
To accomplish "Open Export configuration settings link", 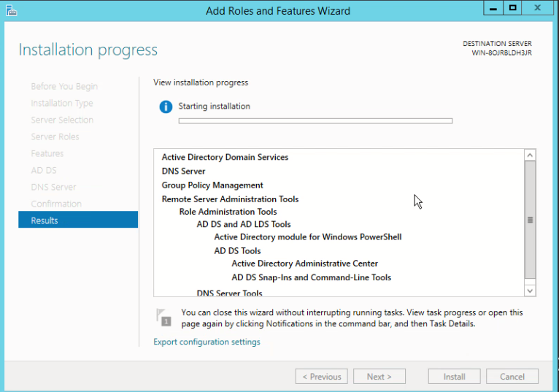I will point(207,342).
